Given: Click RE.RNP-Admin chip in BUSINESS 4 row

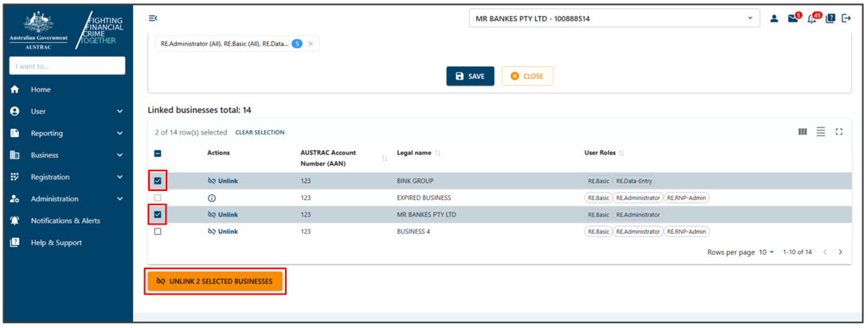Looking at the screenshot, I should [686, 232].
